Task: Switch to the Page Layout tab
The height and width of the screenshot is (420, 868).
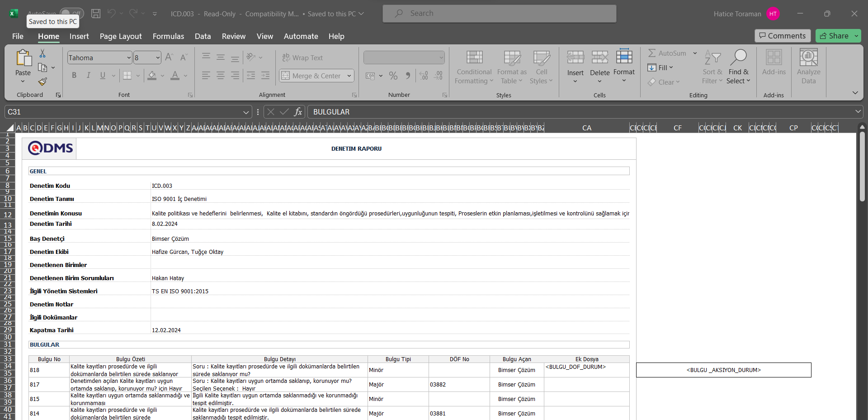Action: click(121, 36)
